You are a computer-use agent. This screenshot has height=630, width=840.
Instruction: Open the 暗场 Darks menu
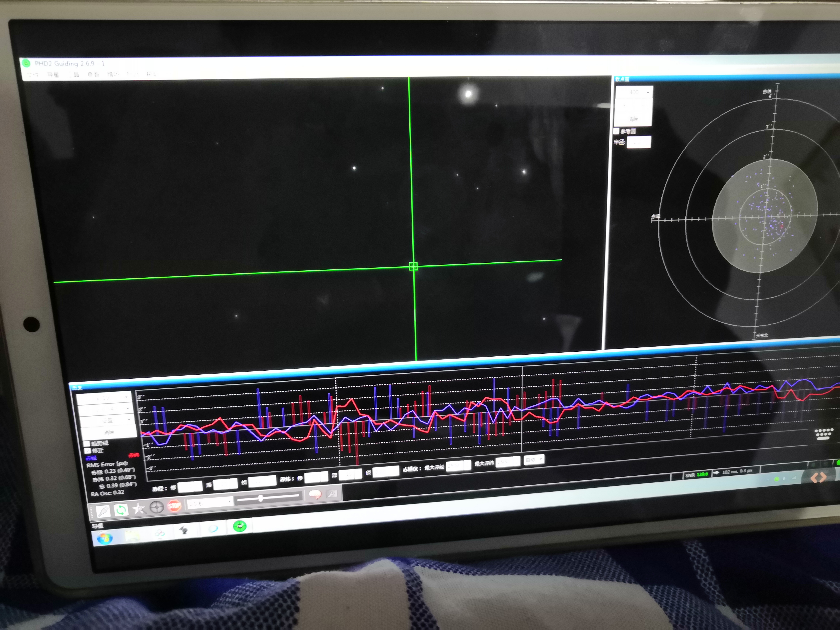click(113, 74)
